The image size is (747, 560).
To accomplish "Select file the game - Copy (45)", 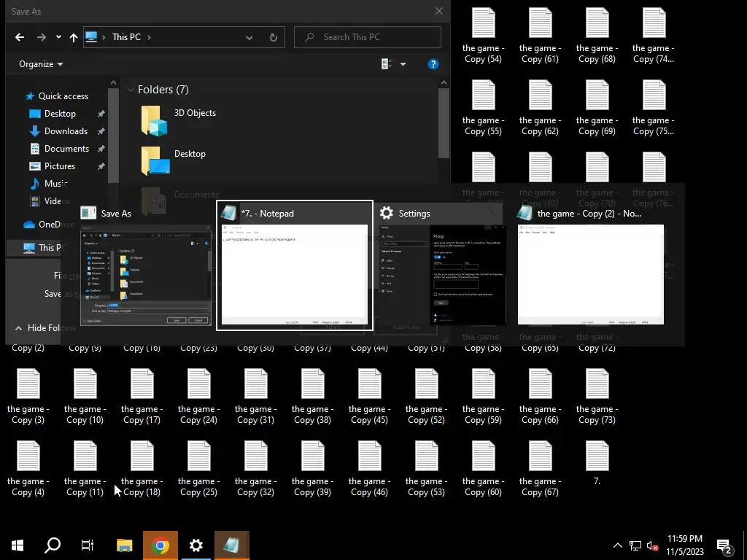I will [369, 397].
